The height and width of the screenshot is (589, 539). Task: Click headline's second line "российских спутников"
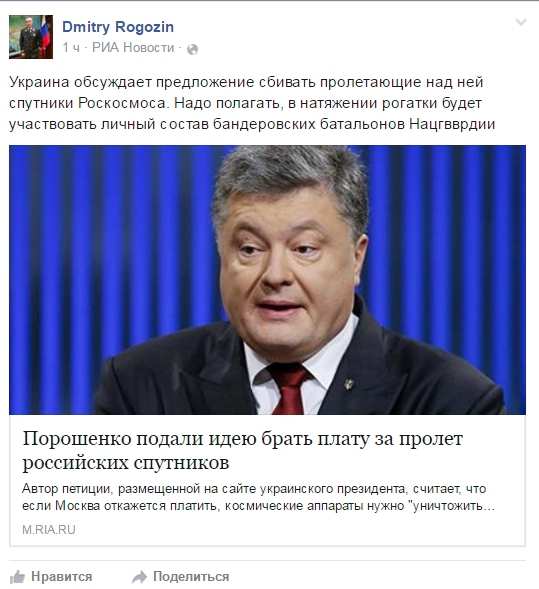pos(125,462)
